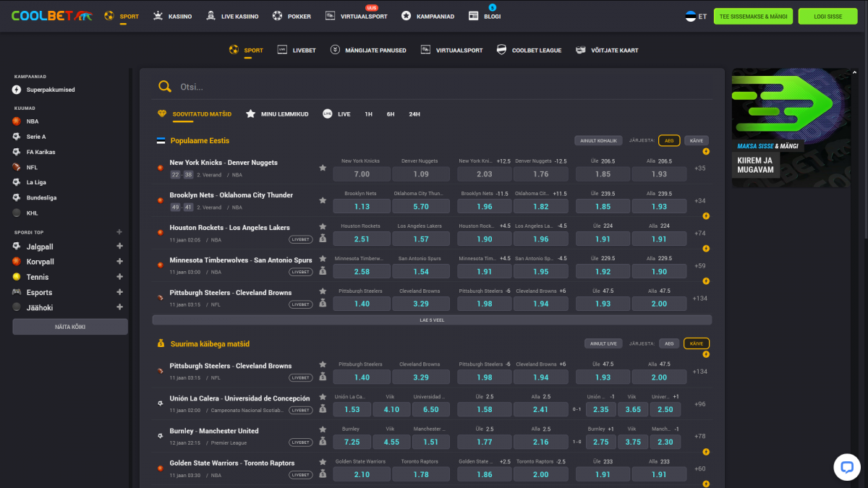The width and height of the screenshot is (868, 488).
Task: Toggle the Ainult kohalik filter
Action: [x=598, y=141]
